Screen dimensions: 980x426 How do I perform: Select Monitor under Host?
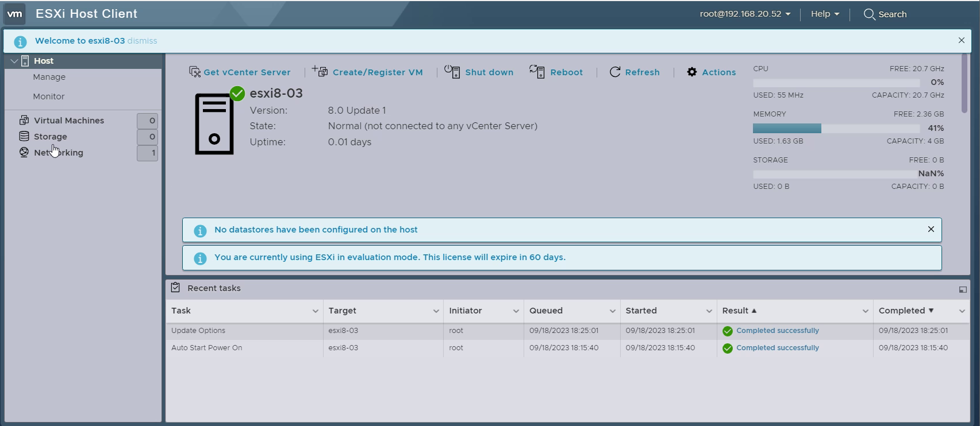[49, 96]
